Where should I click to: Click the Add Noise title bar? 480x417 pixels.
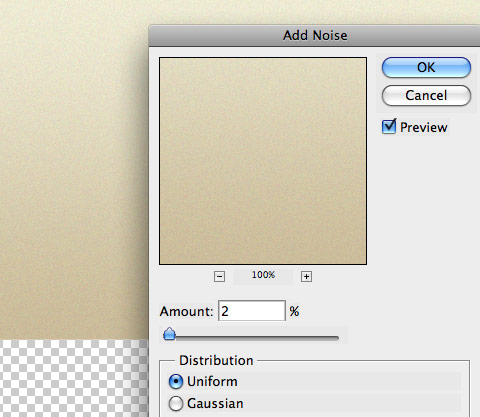click(314, 36)
